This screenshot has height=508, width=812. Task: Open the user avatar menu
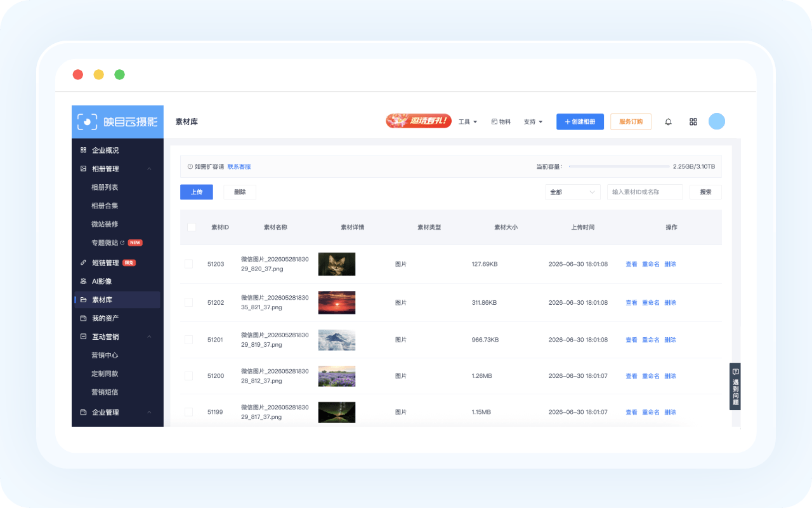click(717, 121)
